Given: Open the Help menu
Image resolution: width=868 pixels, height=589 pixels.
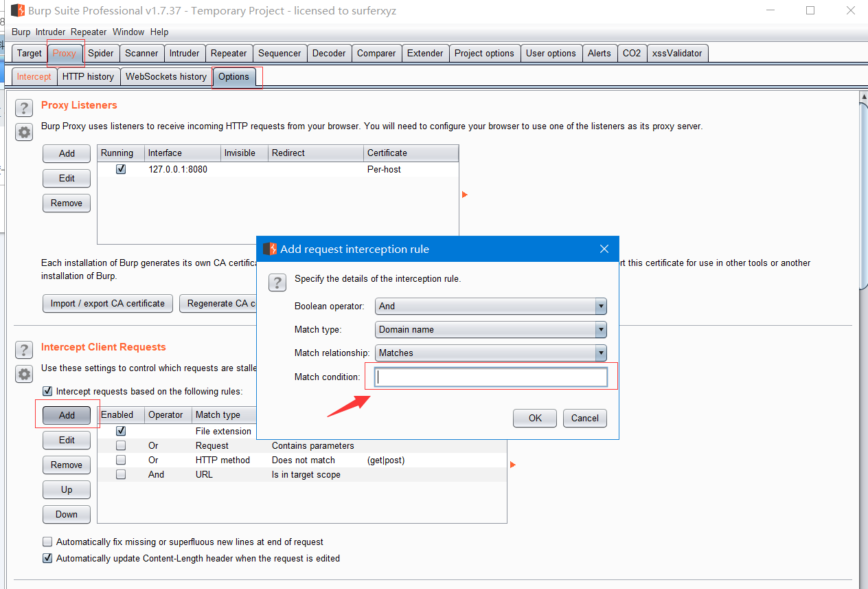Looking at the screenshot, I should (159, 32).
